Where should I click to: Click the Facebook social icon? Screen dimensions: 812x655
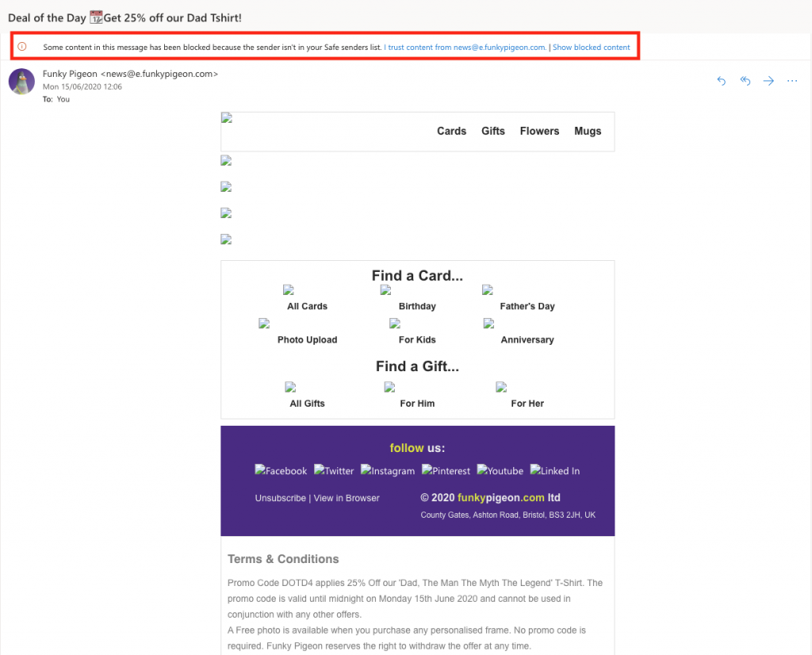281,471
